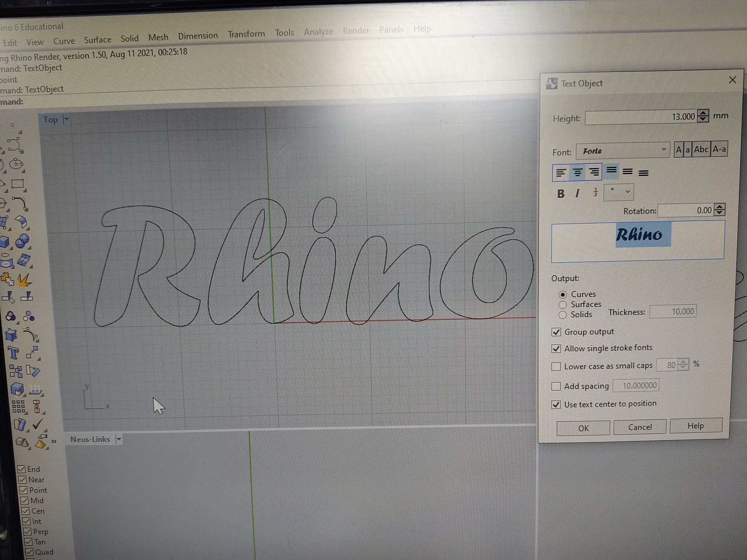Image resolution: width=747 pixels, height=560 pixels.
Task: Choose Solids output option
Action: click(x=563, y=315)
